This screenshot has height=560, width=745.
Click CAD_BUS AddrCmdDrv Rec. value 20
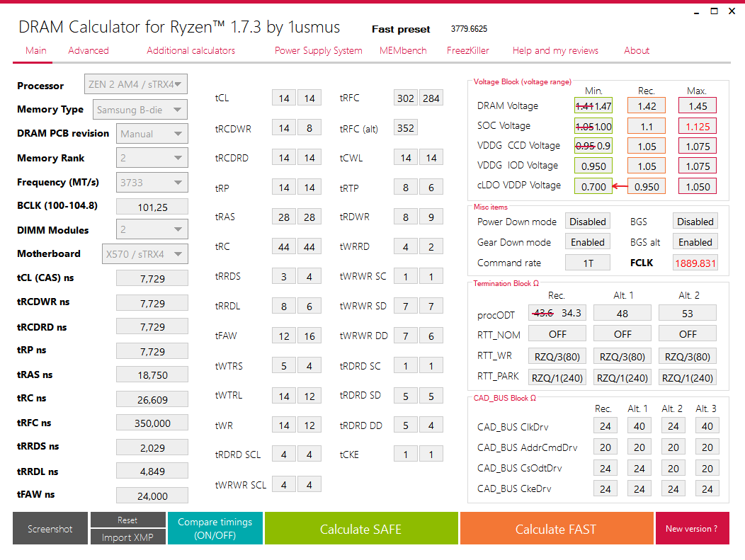tap(605, 447)
